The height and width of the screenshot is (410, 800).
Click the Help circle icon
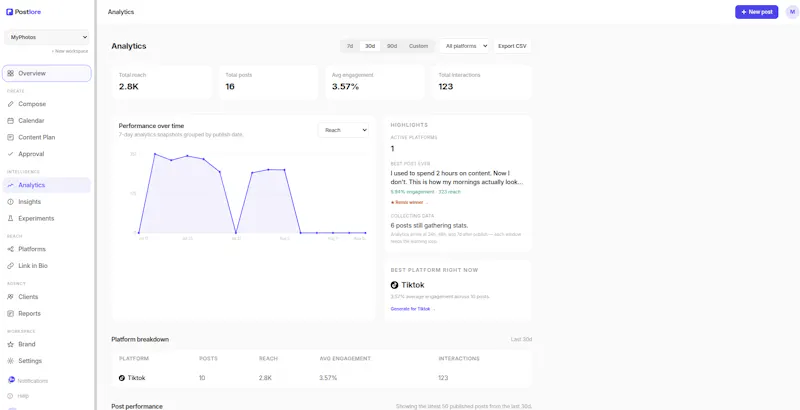click(11, 396)
